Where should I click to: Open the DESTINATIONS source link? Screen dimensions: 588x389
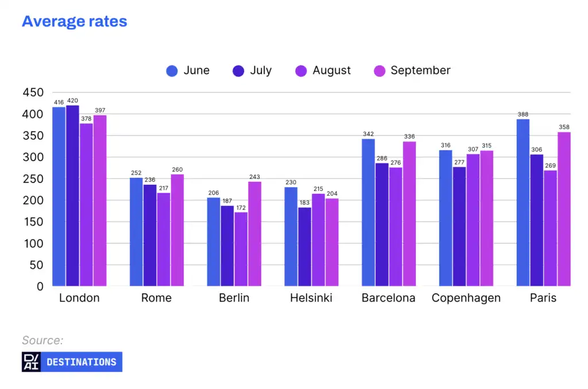82,361
